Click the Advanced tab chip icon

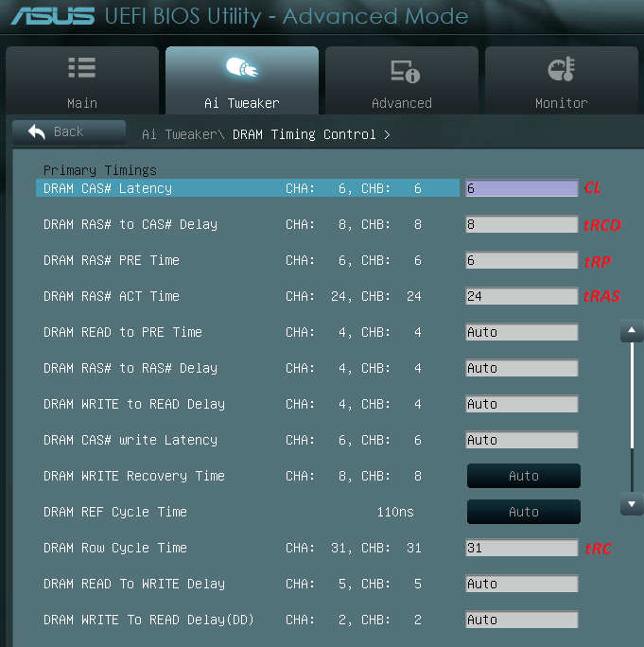pos(403,71)
